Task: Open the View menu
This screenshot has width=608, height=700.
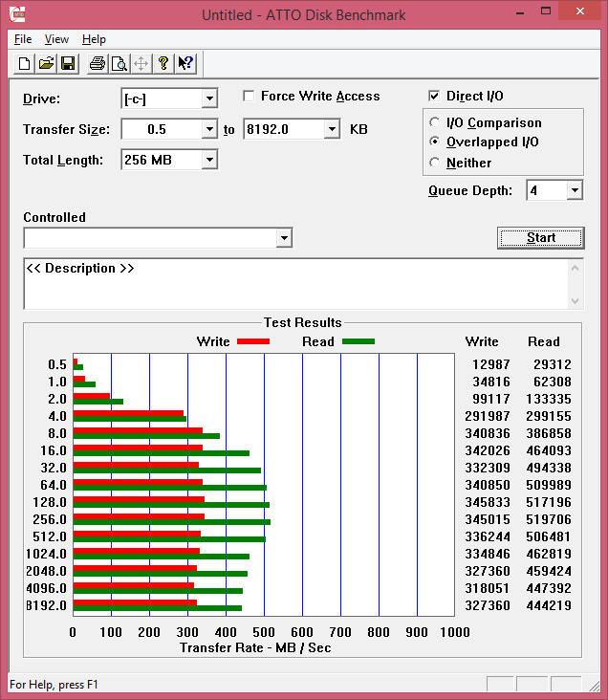Action: tap(56, 39)
